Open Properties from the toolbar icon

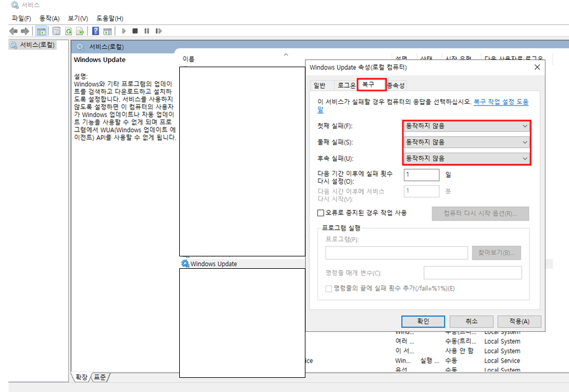pos(56,31)
